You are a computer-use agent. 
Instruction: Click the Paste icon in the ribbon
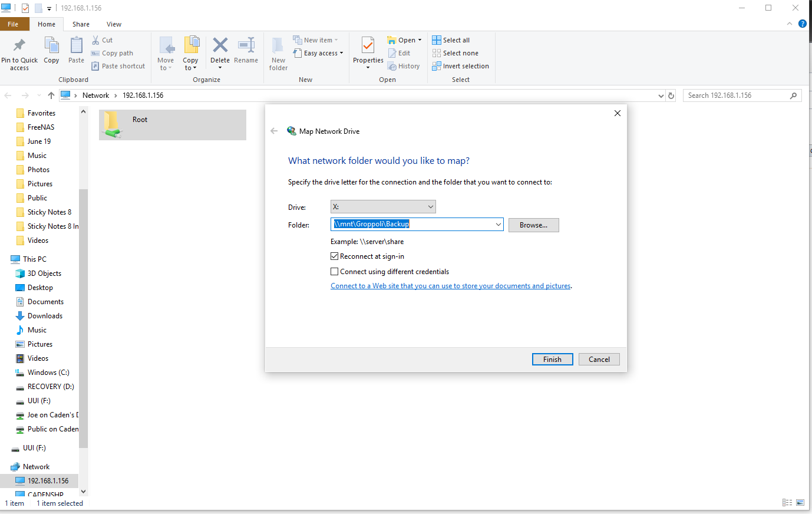[77, 46]
